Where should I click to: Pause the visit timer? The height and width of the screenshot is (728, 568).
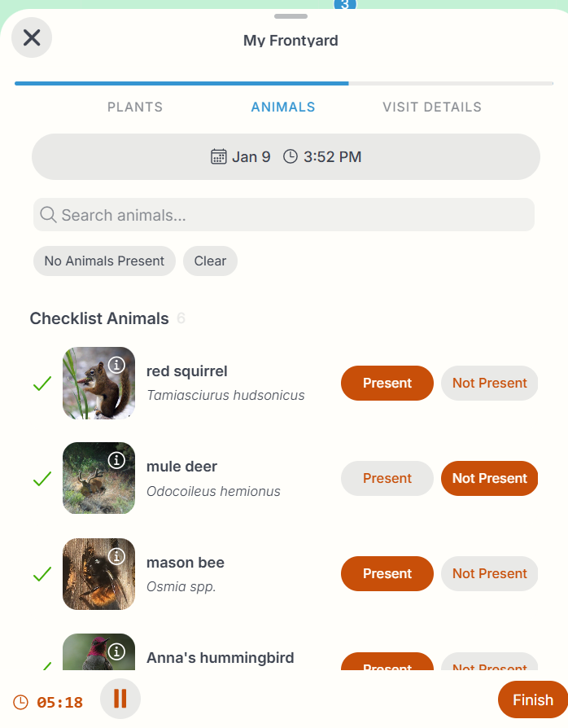pyautogui.click(x=120, y=699)
